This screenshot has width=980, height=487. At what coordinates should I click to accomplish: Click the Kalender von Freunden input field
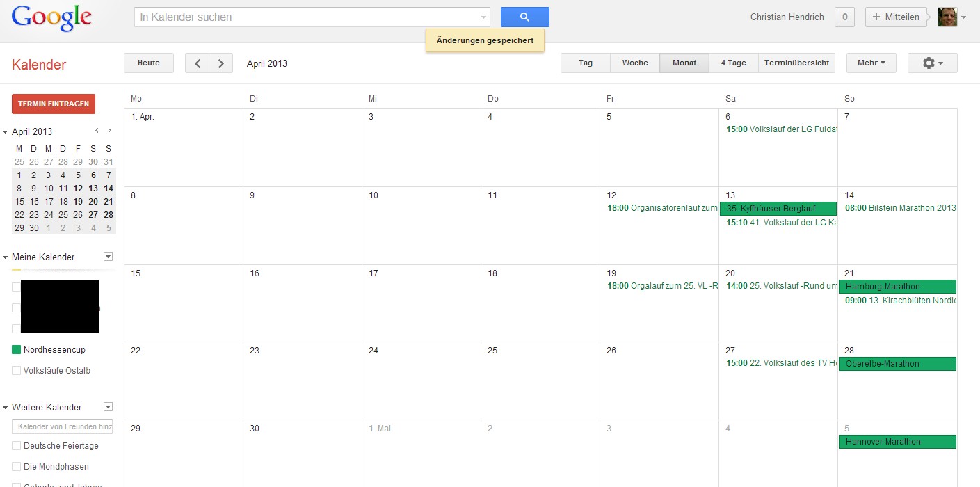point(63,426)
